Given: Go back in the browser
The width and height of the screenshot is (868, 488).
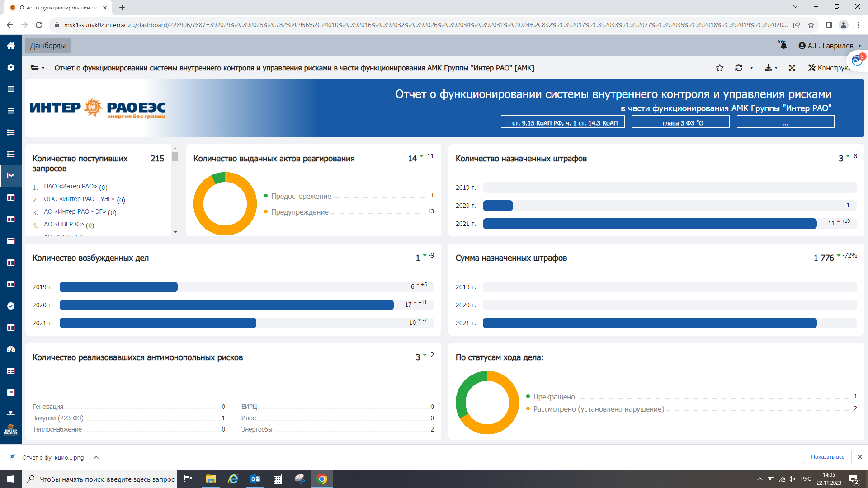Looking at the screenshot, I should pos(10,25).
